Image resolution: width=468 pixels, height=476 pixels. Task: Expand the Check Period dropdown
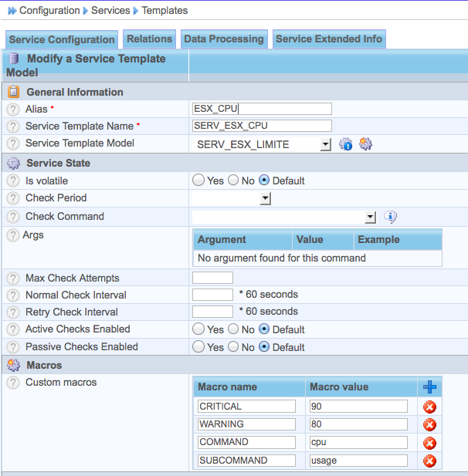click(x=265, y=199)
